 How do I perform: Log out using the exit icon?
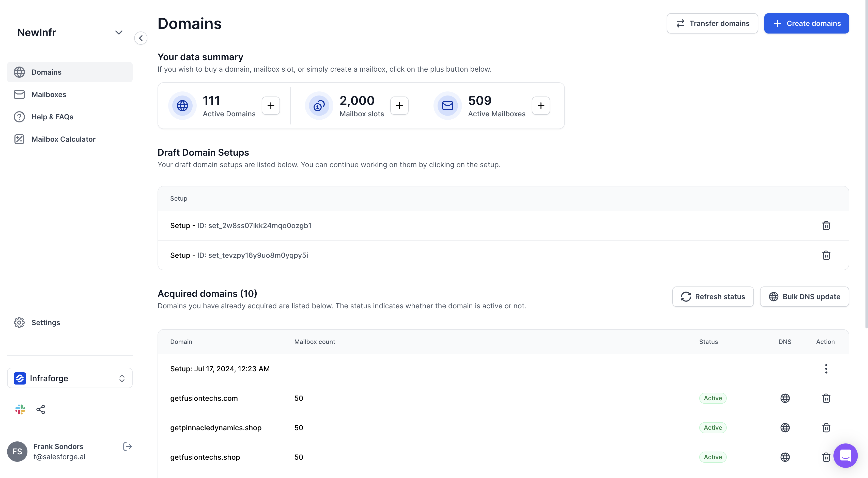click(x=127, y=447)
